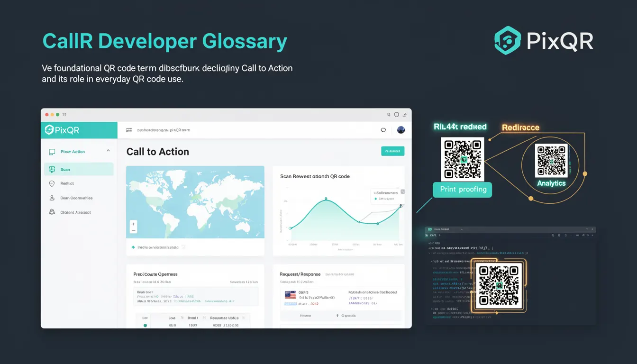Click the world map widget
Image resolution: width=637 pixels, height=364 pixels.
click(195, 202)
